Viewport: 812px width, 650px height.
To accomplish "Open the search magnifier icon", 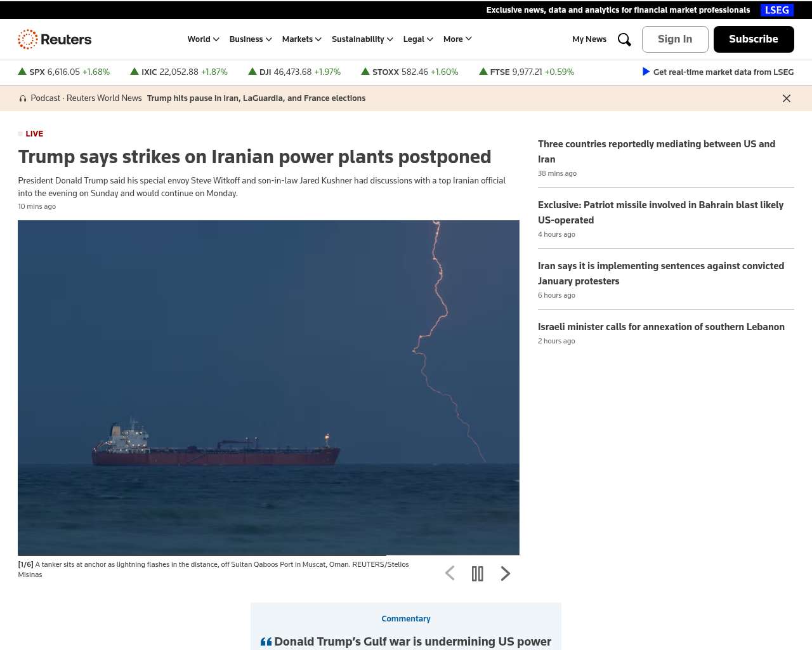I will (624, 39).
